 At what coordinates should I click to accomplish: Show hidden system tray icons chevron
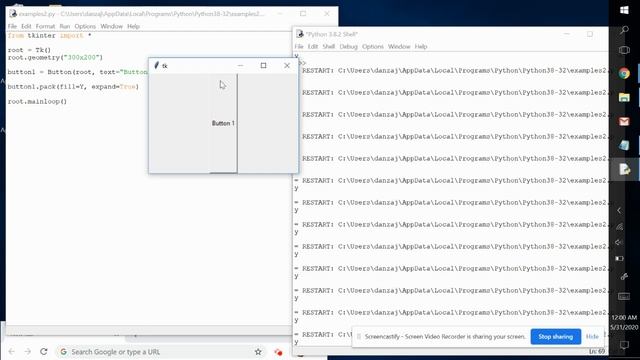point(619,211)
